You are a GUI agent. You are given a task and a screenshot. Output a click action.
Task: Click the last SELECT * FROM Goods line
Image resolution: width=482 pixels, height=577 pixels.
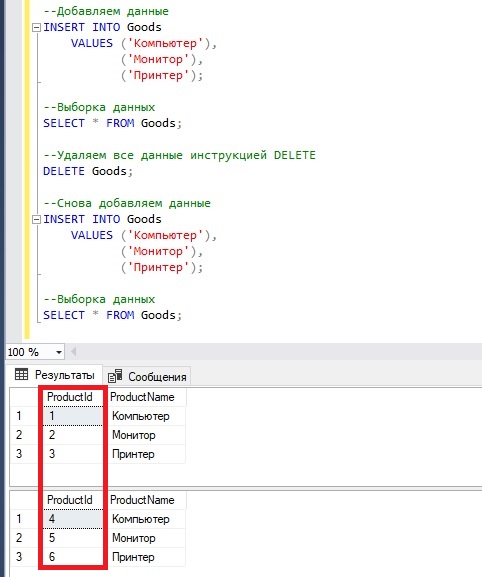(x=113, y=315)
